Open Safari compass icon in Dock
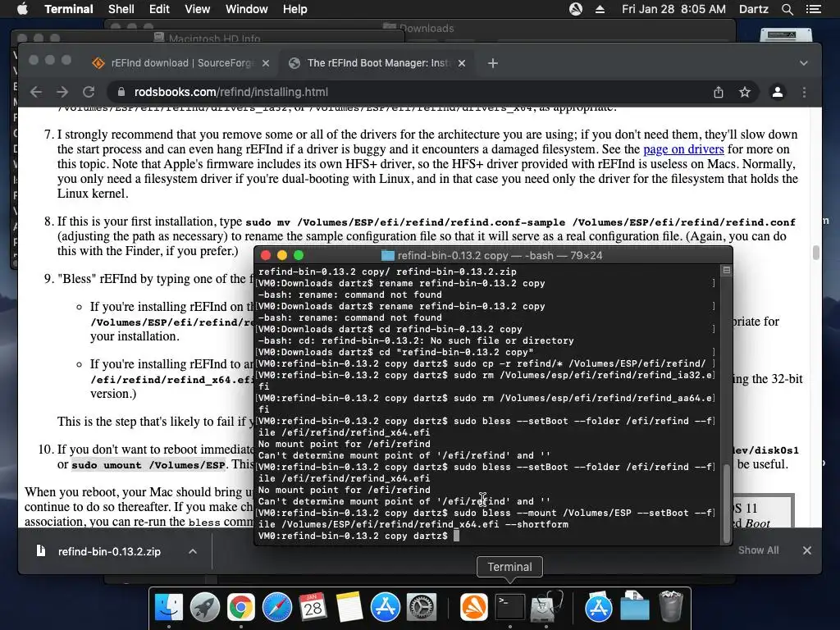This screenshot has height=630, width=840. pyautogui.click(x=277, y=607)
